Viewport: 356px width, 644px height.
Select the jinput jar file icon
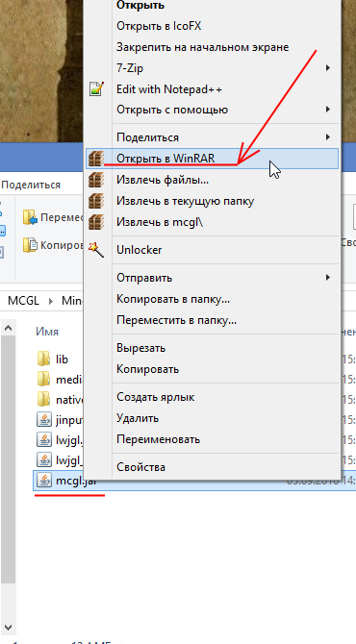pos(43,419)
